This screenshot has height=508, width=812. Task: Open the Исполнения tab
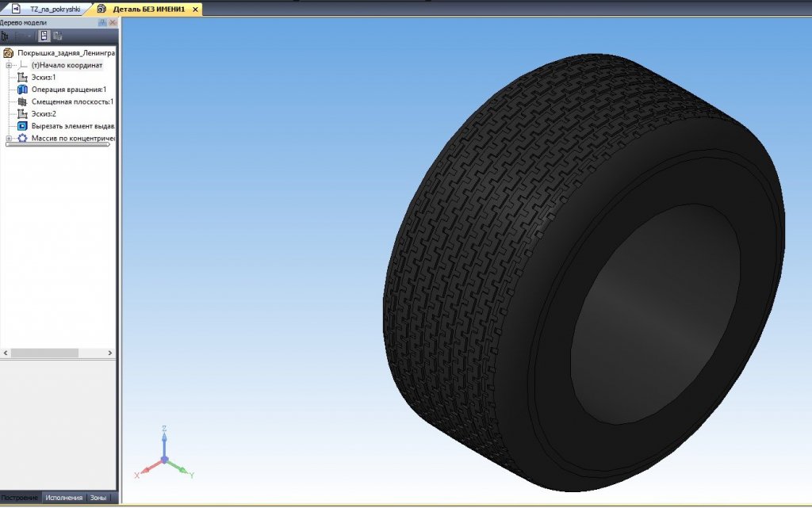tap(63, 498)
